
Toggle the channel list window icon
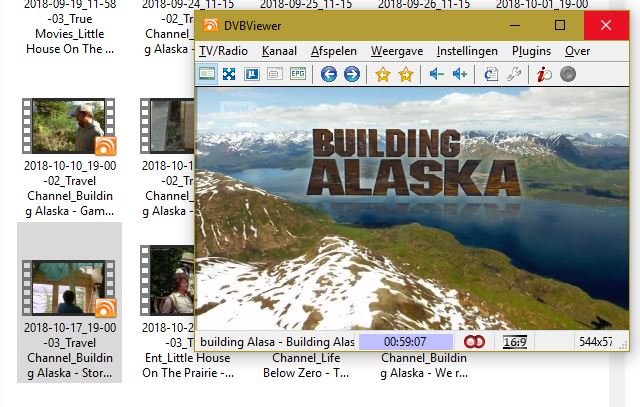207,74
